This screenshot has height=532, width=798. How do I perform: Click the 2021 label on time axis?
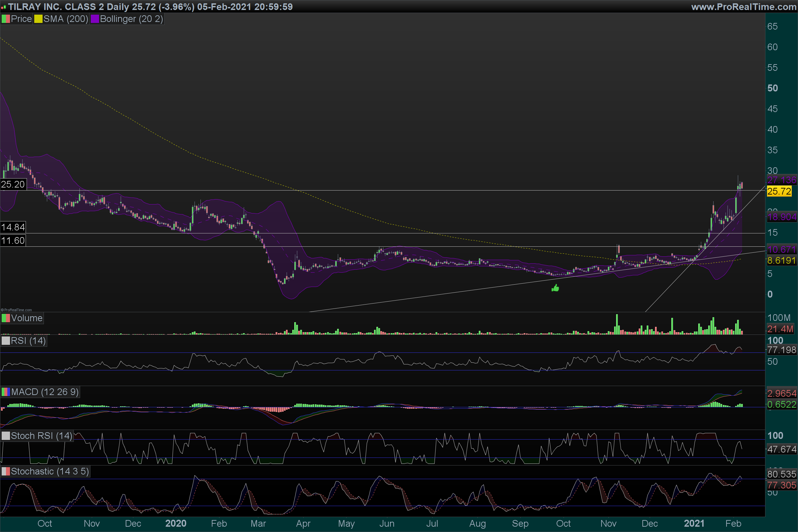(x=694, y=523)
